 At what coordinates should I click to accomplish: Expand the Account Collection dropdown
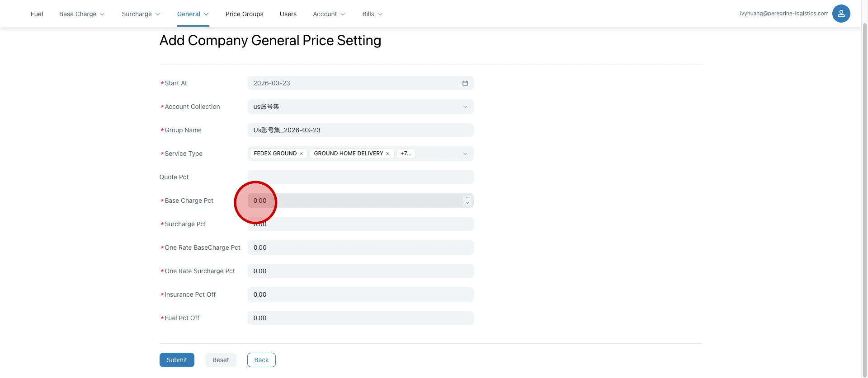point(465,107)
